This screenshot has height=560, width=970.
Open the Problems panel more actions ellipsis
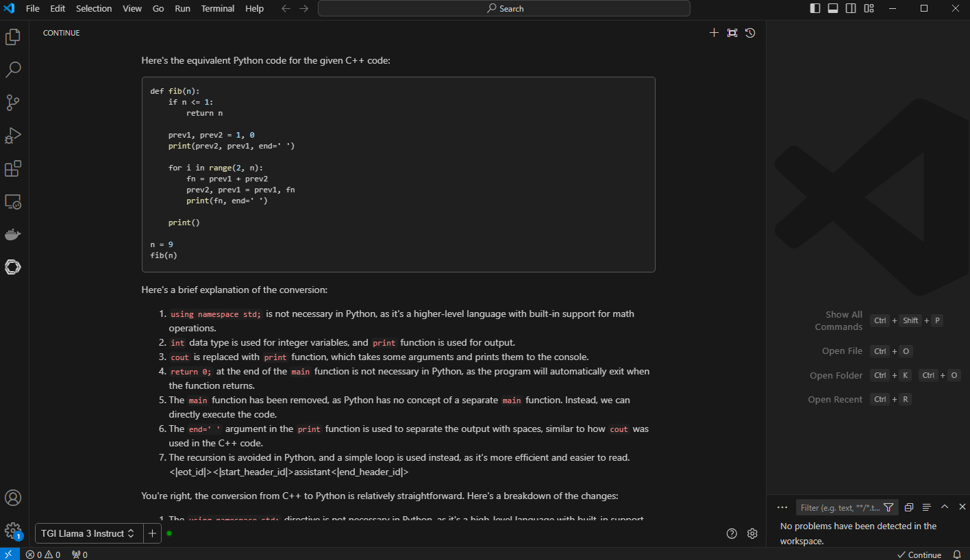pyautogui.click(x=782, y=507)
